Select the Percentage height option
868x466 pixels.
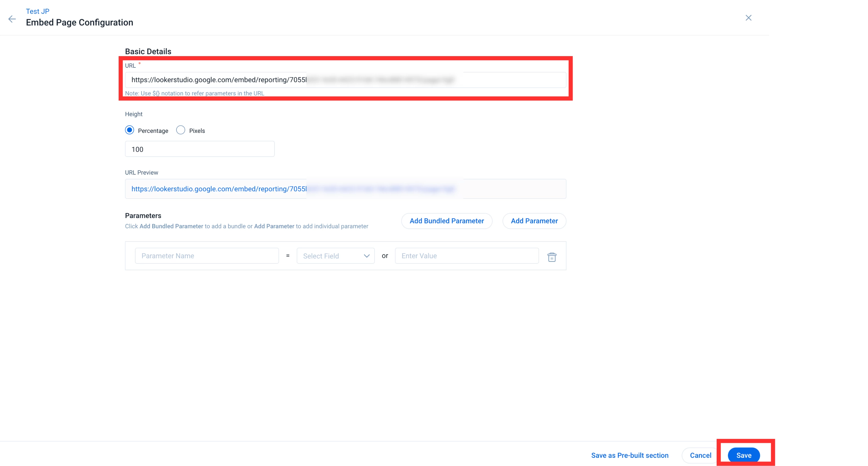point(129,130)
